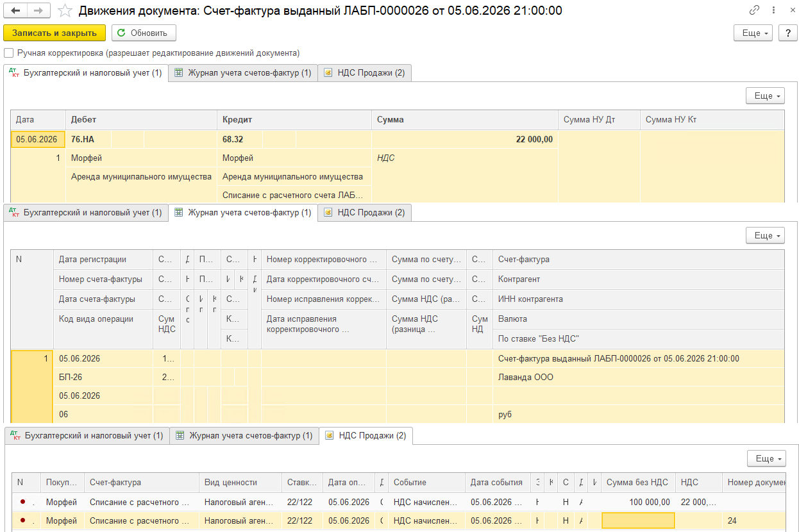Screen dimensions: 799x532
Task: Select document number 24 cell
Action: (x=754, y=521)
